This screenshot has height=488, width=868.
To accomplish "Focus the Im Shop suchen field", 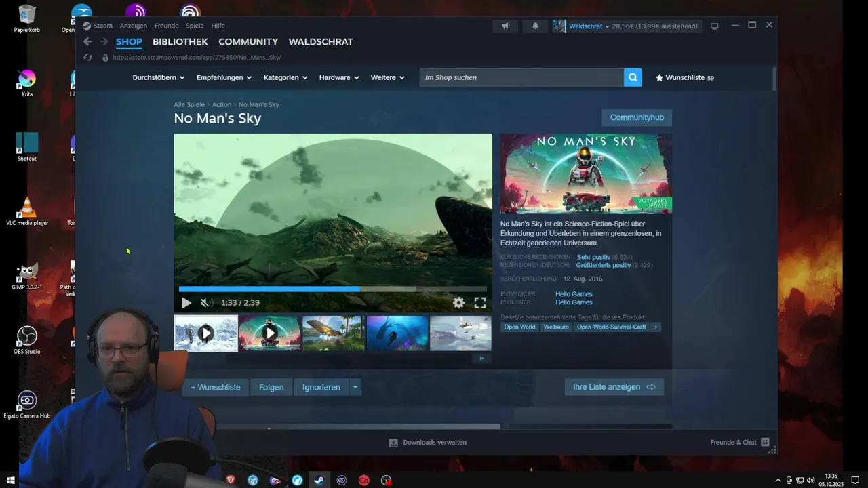I will click(521, 77).
